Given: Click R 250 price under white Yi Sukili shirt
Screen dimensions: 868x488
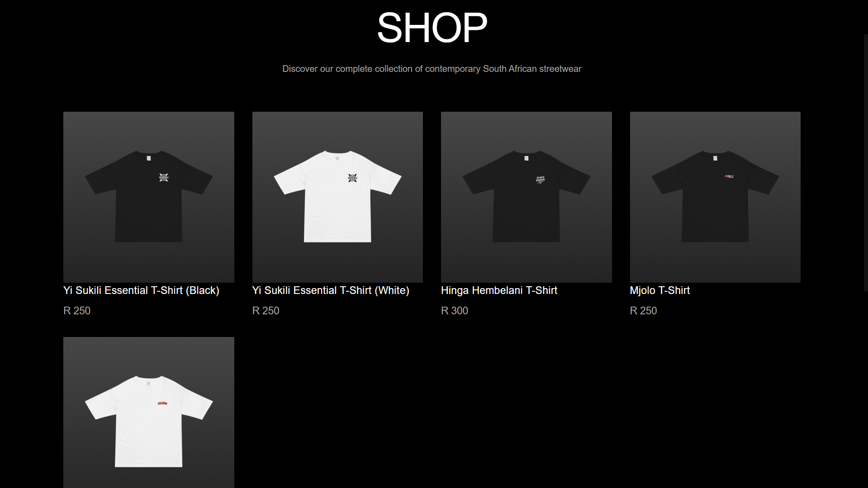Looking at the screenshot, I should (x=266, y=311).
